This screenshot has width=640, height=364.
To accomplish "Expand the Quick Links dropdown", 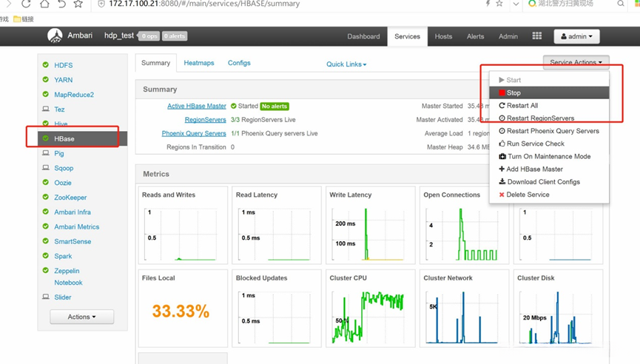I will coord(346,64).
